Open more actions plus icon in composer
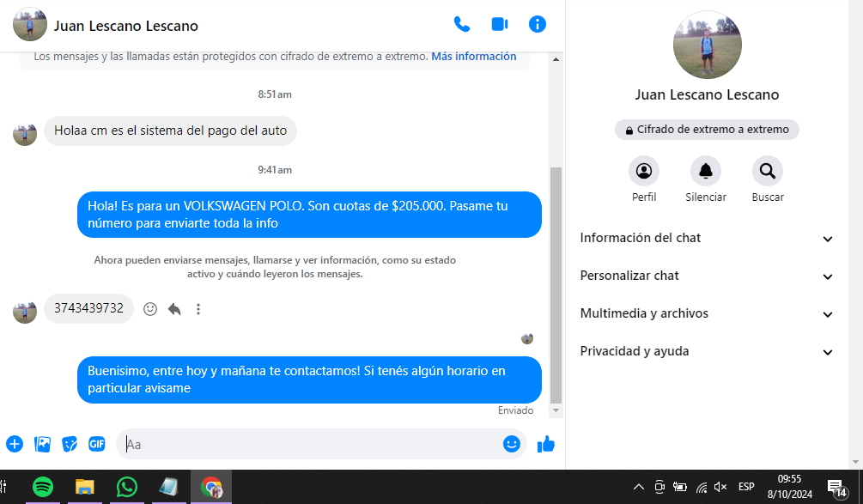The width and height of the screenshot is (863, 504). click(15, 444)
